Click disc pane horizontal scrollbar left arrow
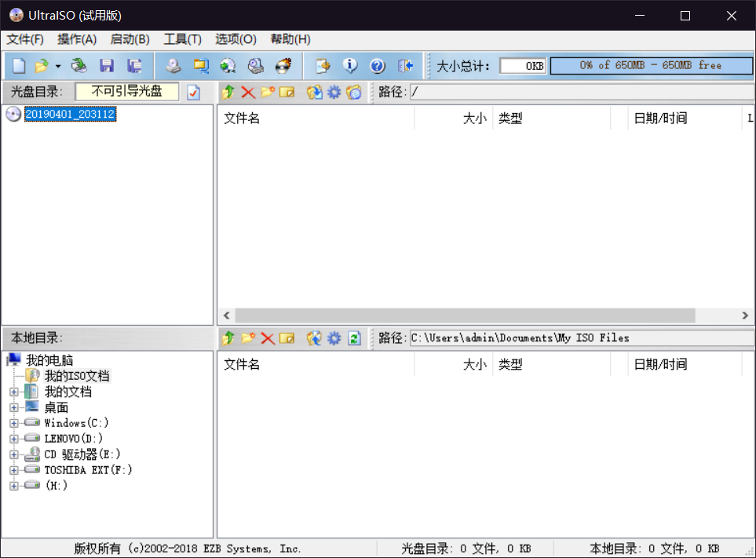Image resolution: width=756 pixels, height=558 pixels. [x=227, y=315]
